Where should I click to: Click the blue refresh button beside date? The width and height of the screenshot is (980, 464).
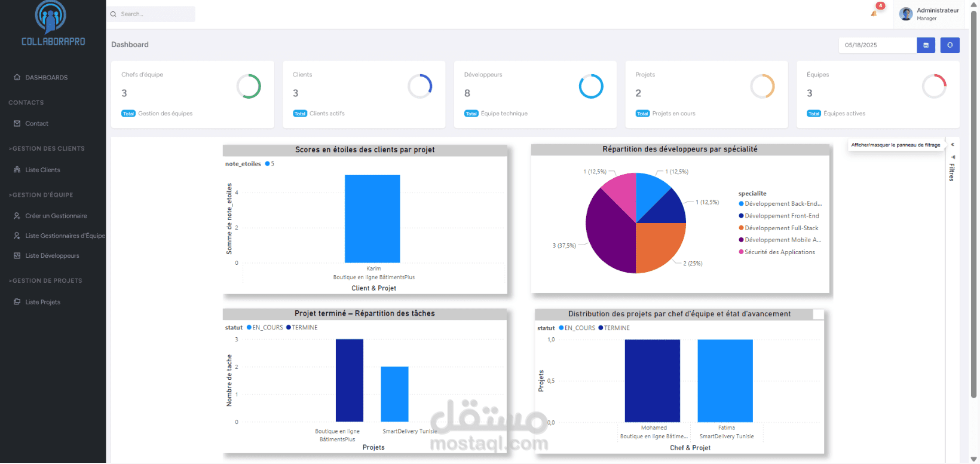[x=950, y=45]
